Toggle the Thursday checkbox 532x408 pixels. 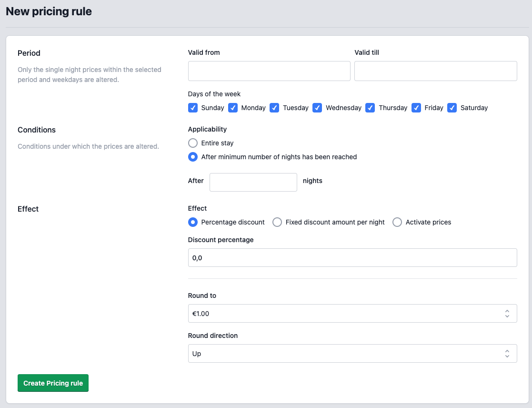[370, 108]
